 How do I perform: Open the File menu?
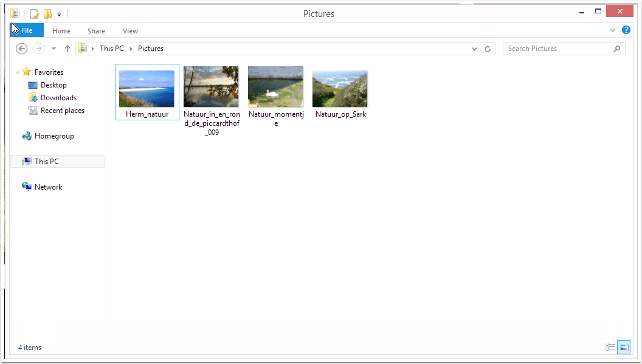pos(27,31)
